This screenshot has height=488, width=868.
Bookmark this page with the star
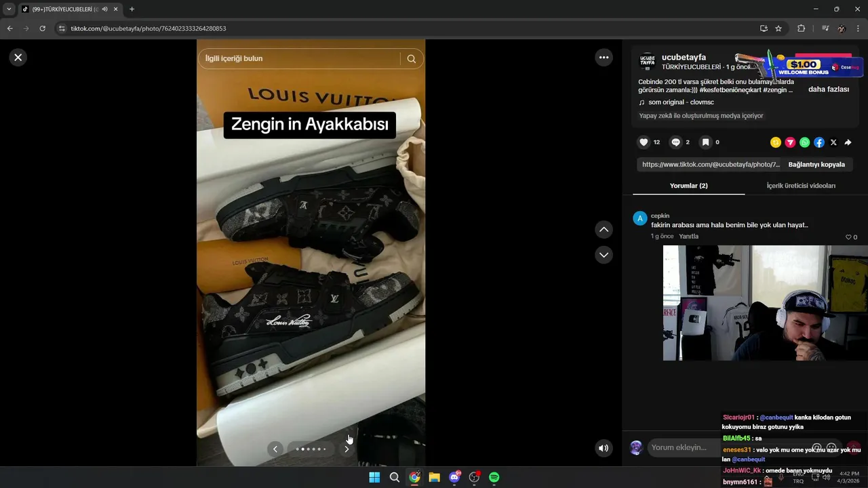[778, 28]
